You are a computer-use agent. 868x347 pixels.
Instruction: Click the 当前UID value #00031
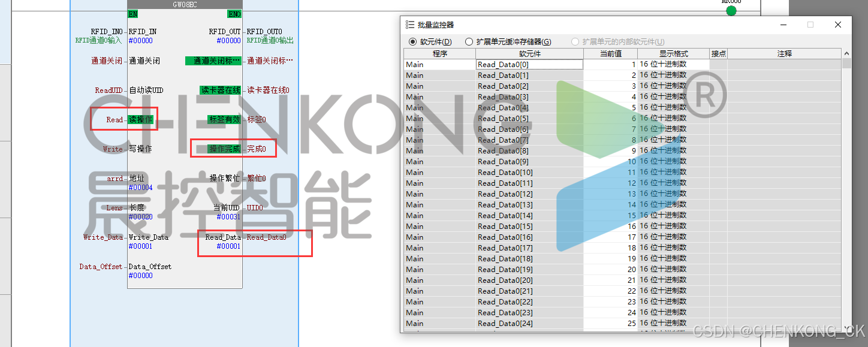tap(228, 217)
